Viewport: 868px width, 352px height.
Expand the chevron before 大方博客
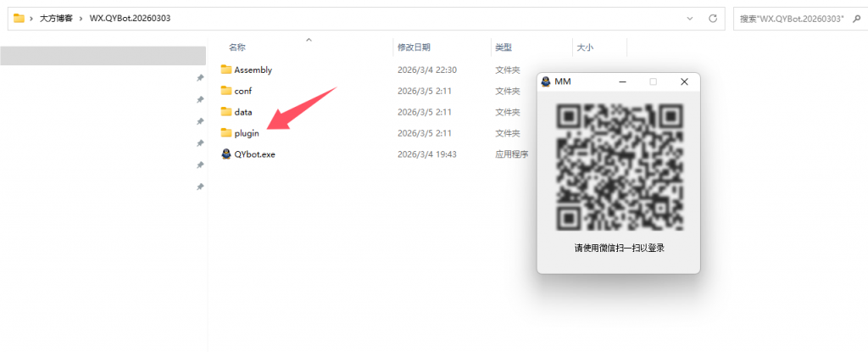(x=31, y=19)
